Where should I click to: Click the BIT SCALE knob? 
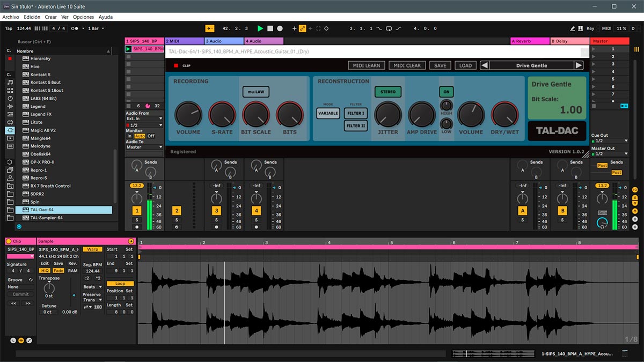pos(256,114)
